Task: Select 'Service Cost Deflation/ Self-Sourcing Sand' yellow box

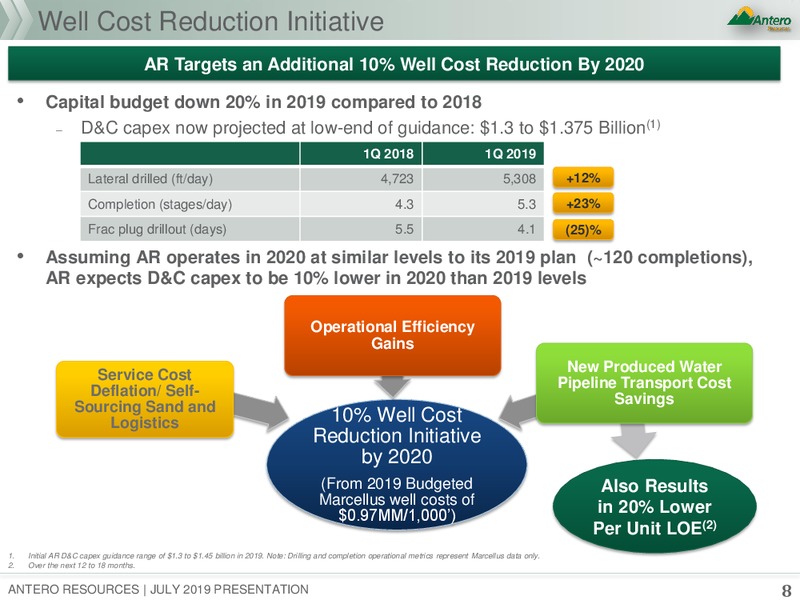Action: 145,399
